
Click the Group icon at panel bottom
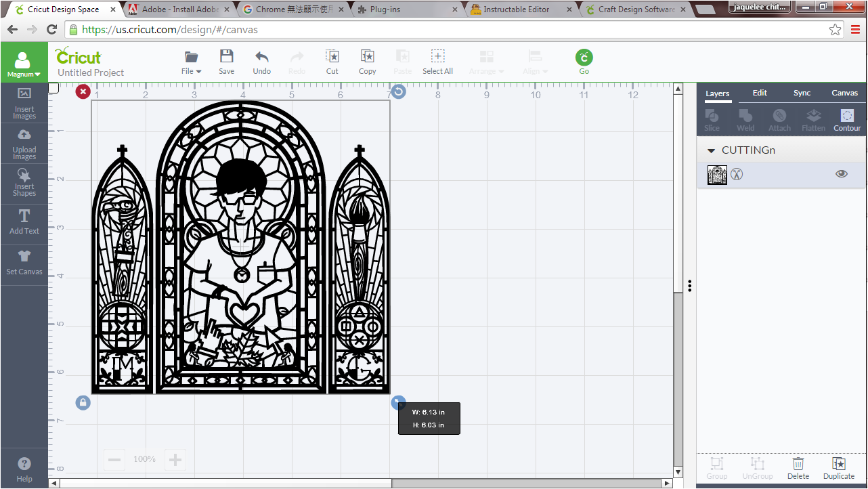click(717, 464)
